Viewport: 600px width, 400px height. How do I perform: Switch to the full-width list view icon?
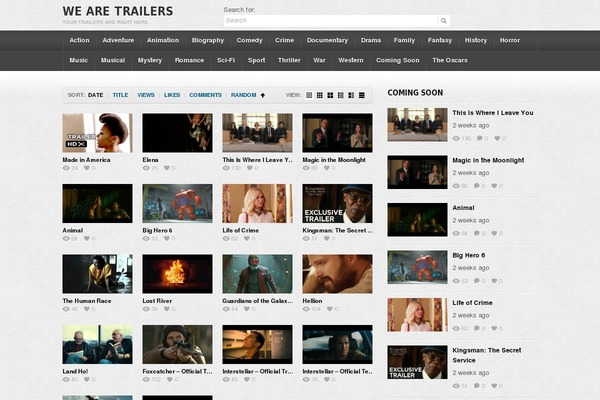tap(362, 95)
